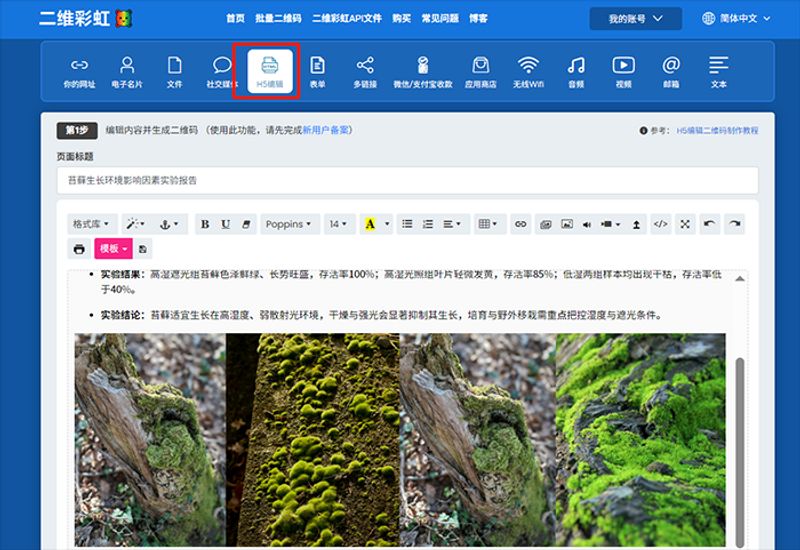Toggle fullscreen editor mode
Viewport: 800px width, 550px height.
685,224
